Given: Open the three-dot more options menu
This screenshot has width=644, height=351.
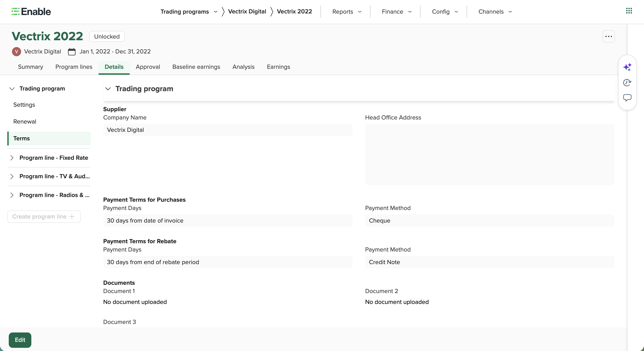Looking at the screenshot, I should click(609, 36).
